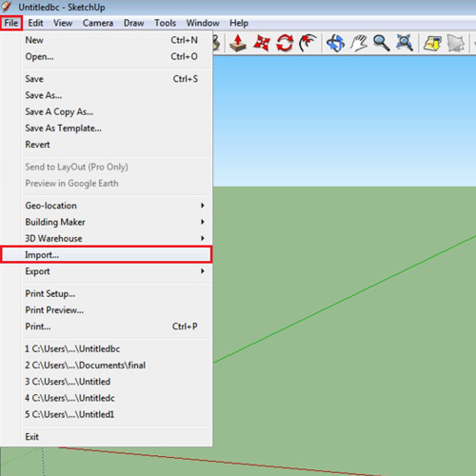Select the Rotate tool icon
476x476 pixels.
click(x=285, y=43)
